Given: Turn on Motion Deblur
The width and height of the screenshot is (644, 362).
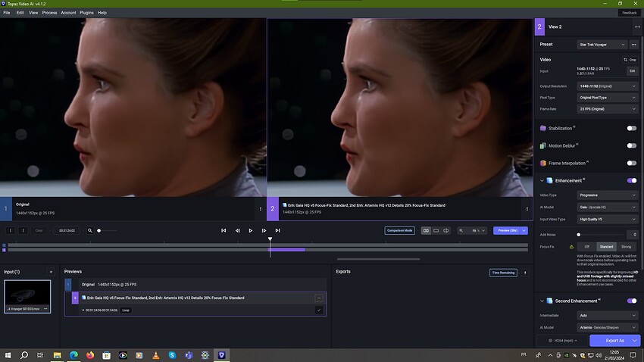Looking at the screenshot, I should 631,145.
